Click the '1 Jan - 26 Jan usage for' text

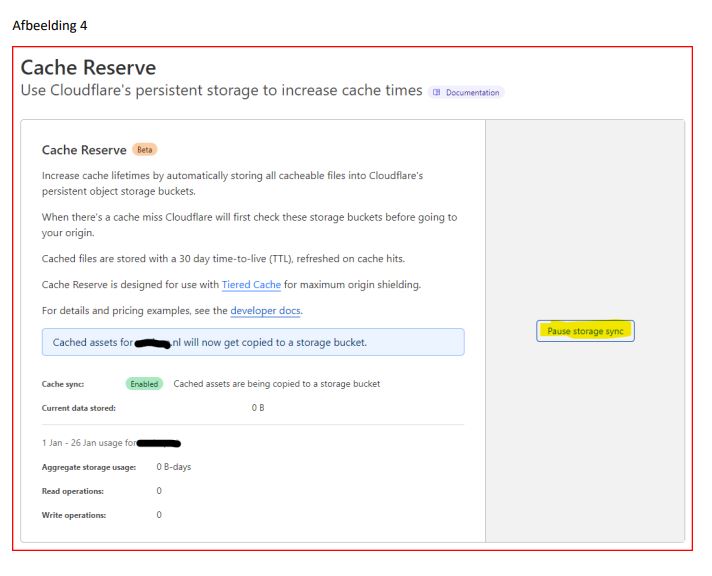tap(89, 443)
